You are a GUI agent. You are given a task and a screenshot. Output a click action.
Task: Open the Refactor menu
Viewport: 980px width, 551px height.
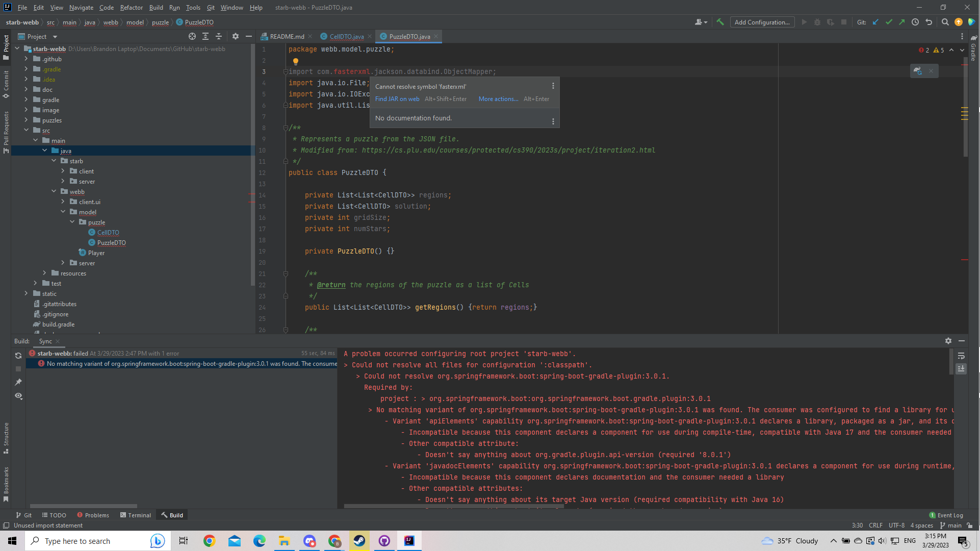point(131,7)
